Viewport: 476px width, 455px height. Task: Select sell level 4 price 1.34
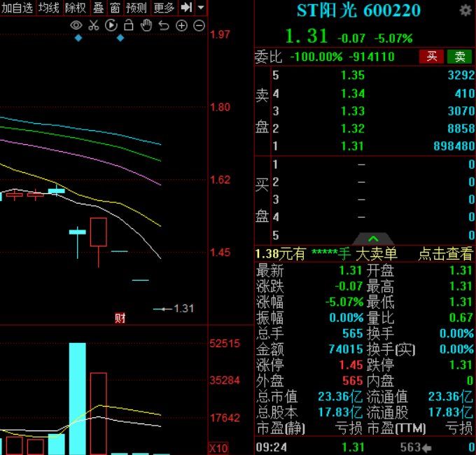pyautogui.click(x=352, y=94)
